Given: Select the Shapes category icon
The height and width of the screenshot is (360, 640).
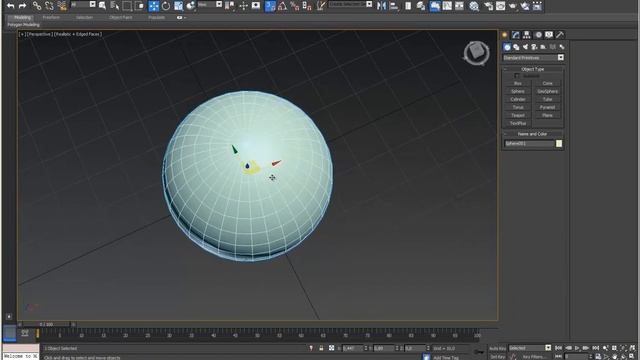Looking at the screenshot, I should pyautogui.click(x=516, y=47).
